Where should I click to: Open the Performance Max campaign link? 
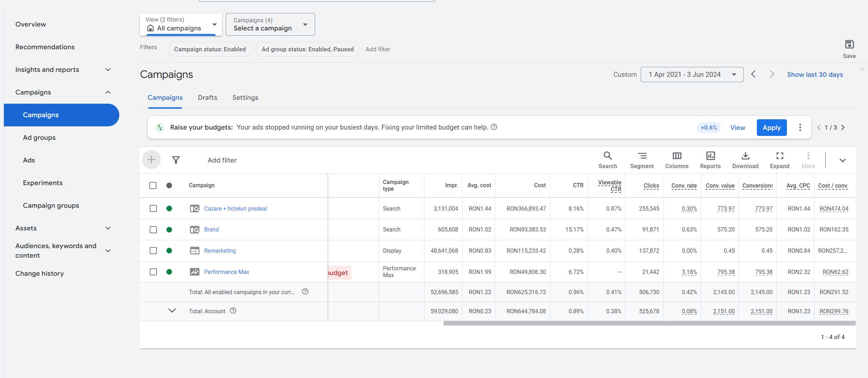point(227,272)
